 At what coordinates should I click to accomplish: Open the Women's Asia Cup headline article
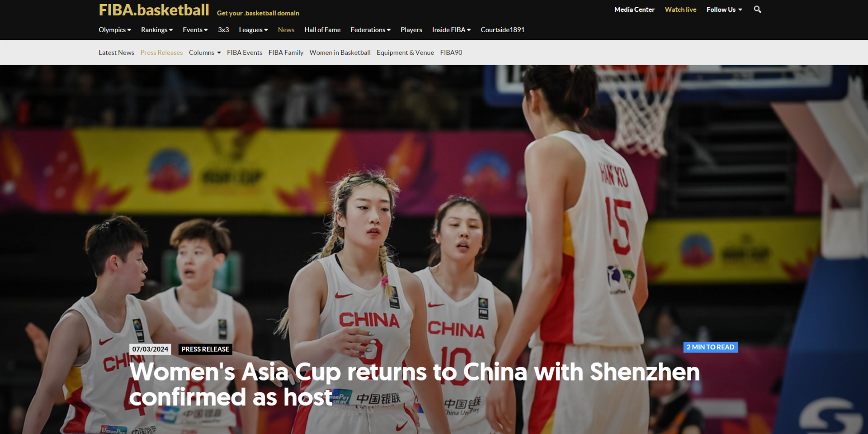(x=414, y=384)
